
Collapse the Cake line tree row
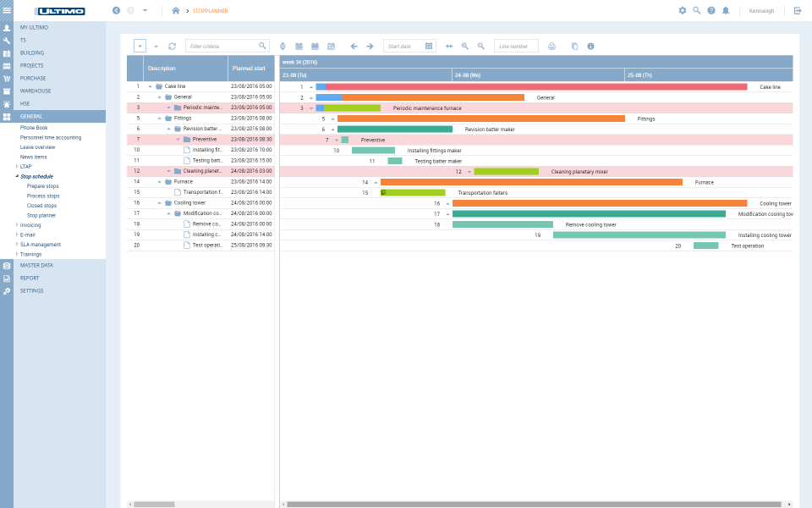pos(151,86)
